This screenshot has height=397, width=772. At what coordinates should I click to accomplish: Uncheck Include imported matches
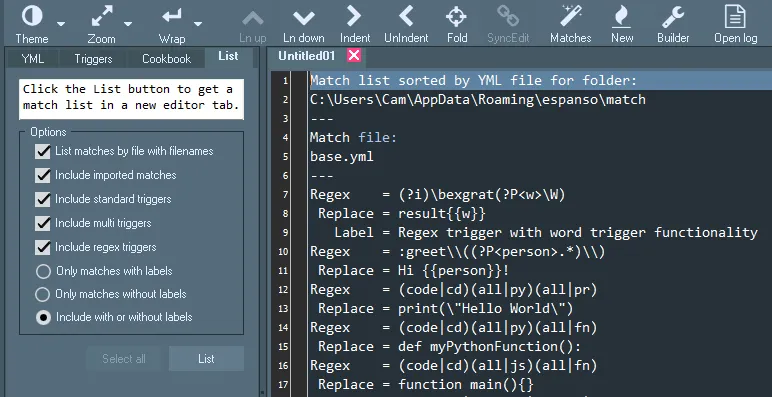43,175
